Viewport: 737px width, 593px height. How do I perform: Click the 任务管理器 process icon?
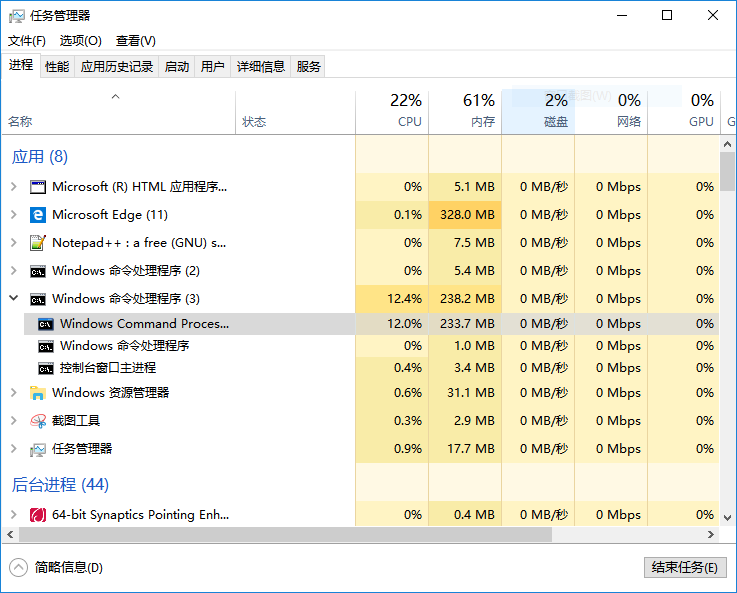click(x=38, y=449)
